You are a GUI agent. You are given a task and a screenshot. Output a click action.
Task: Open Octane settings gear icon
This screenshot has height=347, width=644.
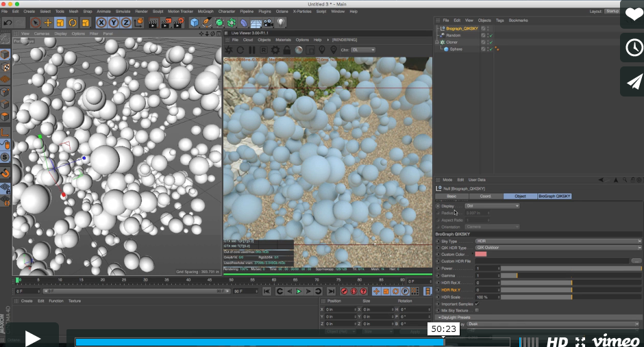point(275,50)
